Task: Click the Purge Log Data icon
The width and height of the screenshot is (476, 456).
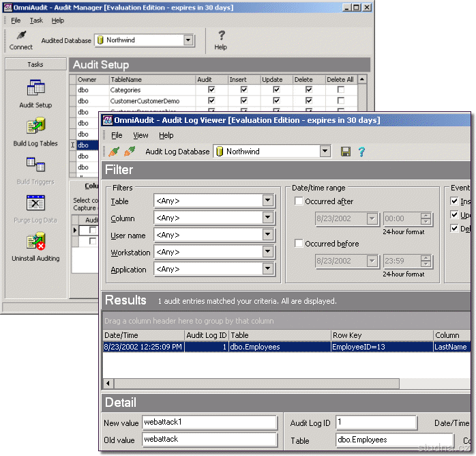Action: (x=35, y=203)
